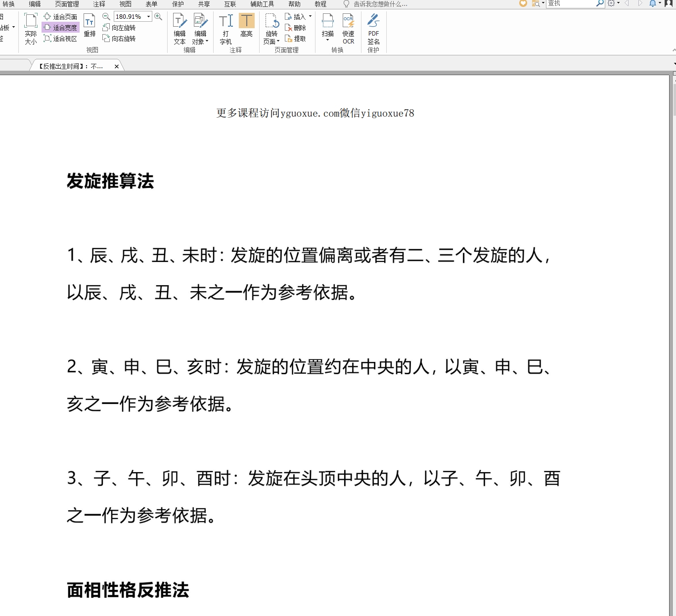
Task: Open the 180.91% zoom level dropdown
Action: (x=148, y=17)
